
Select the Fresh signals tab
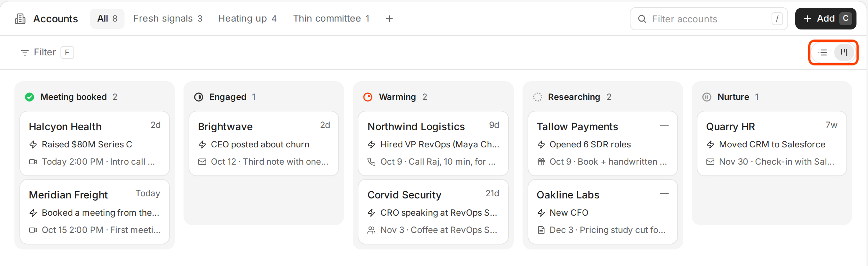click(x=168, y=19)
